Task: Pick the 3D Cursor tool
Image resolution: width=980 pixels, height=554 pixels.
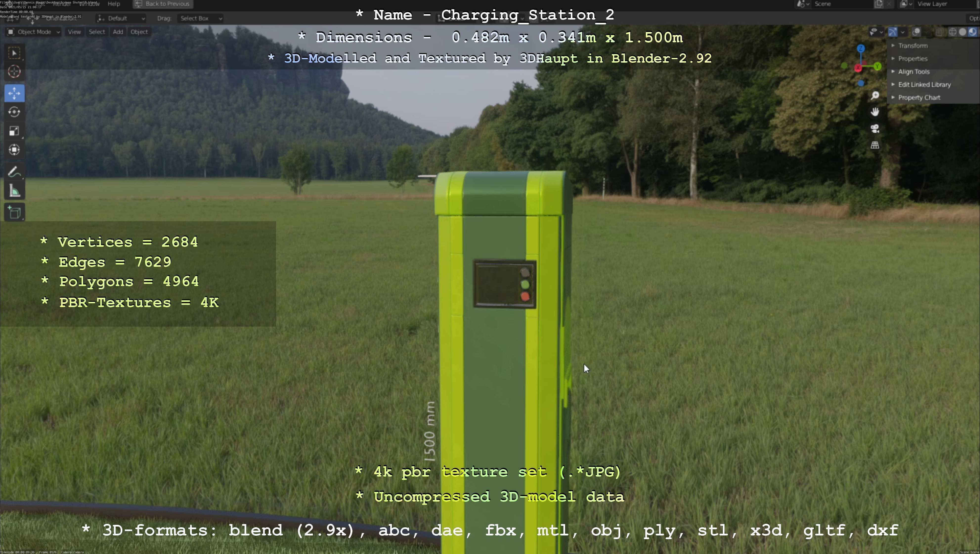Action: [x=14, y=72]
